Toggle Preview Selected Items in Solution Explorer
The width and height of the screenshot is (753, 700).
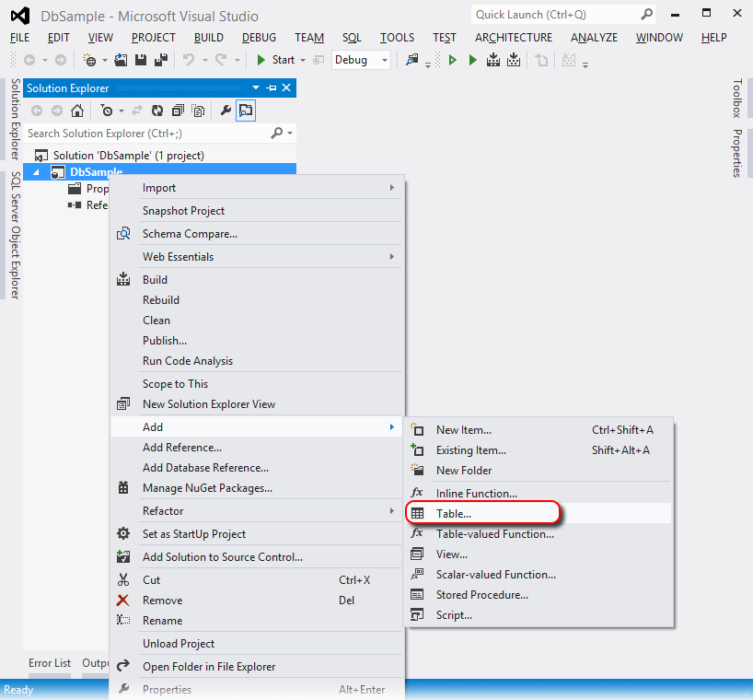tap(246, 111)
